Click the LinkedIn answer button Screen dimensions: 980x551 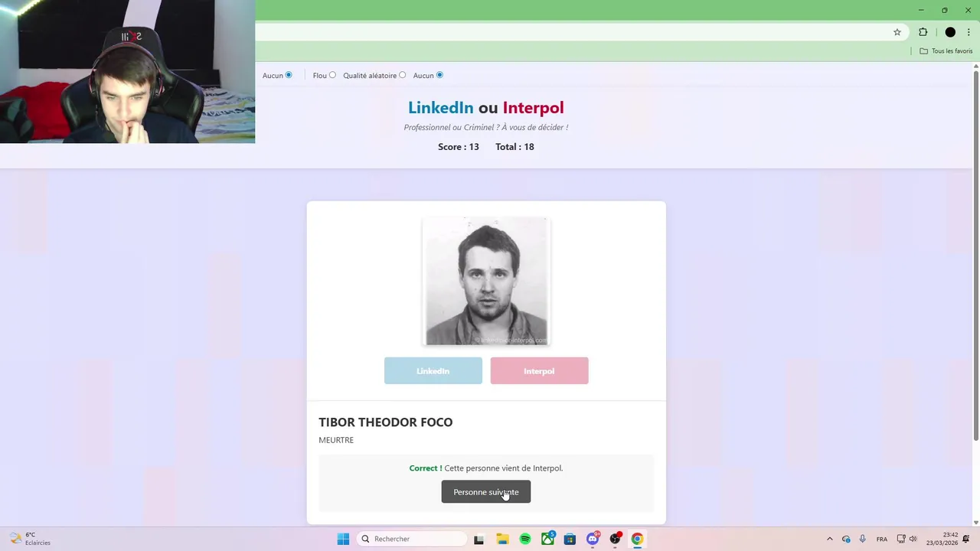[433, 370]
